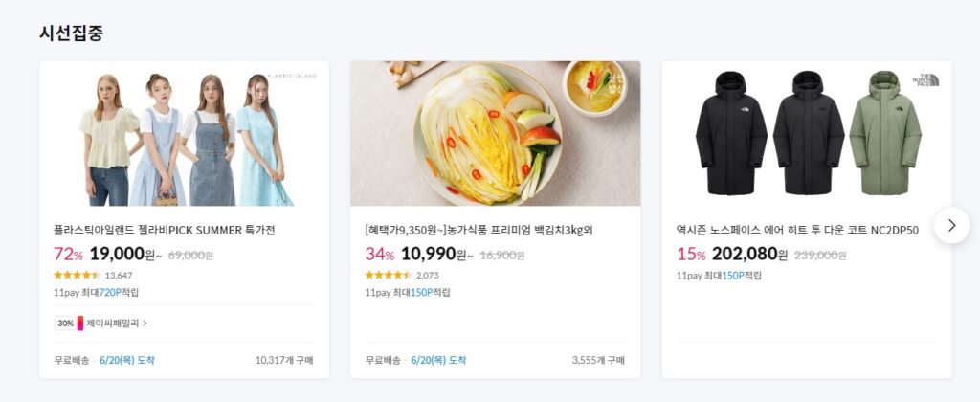Click the star rating for kimchi item

tap(388, 275)
